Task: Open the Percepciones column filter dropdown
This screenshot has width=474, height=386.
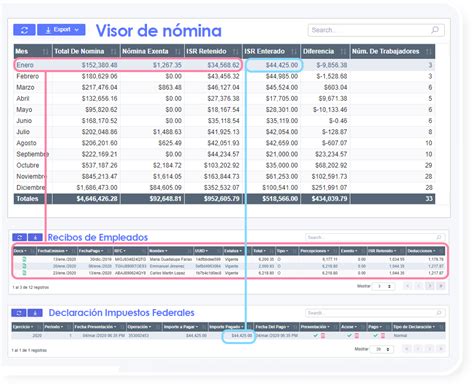Action: click(x=328, y=251)
